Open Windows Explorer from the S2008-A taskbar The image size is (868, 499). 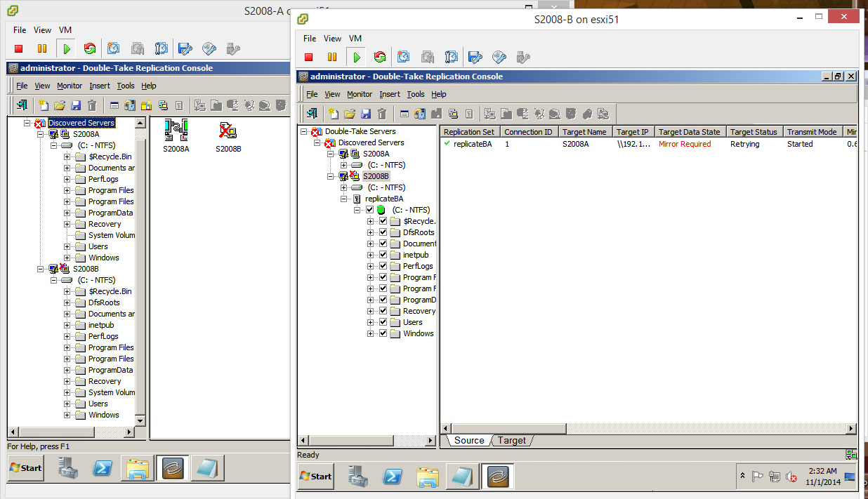(138, 468)
